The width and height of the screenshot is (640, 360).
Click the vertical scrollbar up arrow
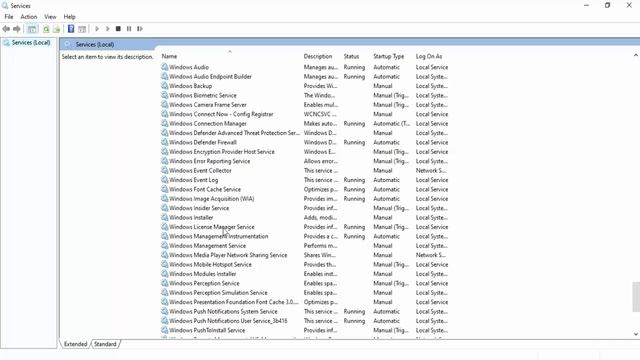[636, 55]
